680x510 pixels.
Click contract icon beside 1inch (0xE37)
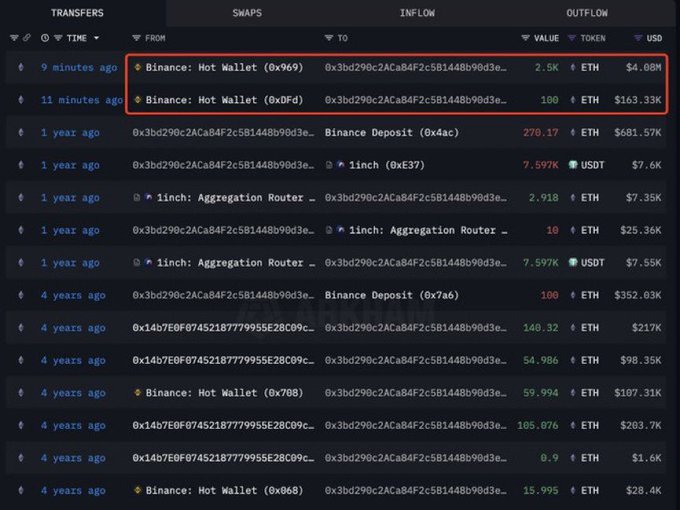(329, 165)
